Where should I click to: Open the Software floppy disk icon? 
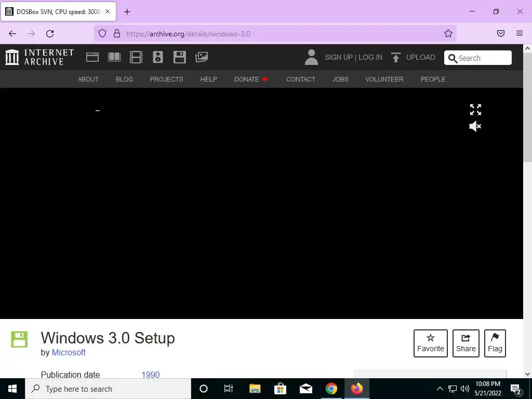(x=179, y=57)
